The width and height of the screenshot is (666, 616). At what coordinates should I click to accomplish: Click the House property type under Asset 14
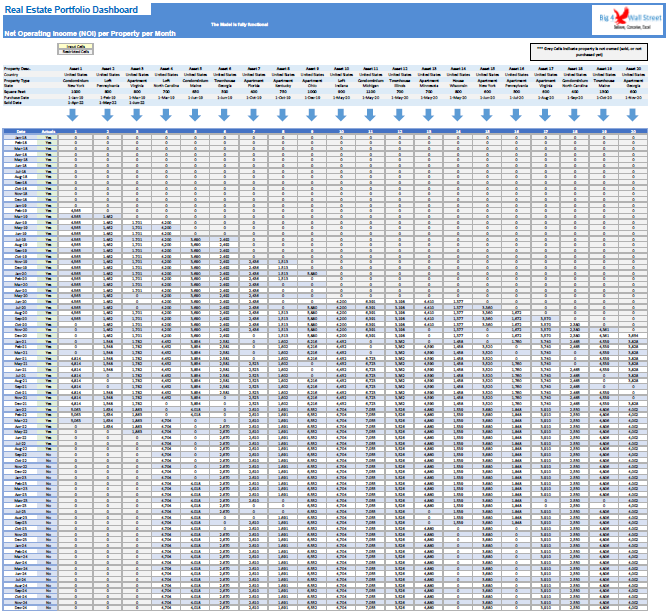[x=458, y=80]
